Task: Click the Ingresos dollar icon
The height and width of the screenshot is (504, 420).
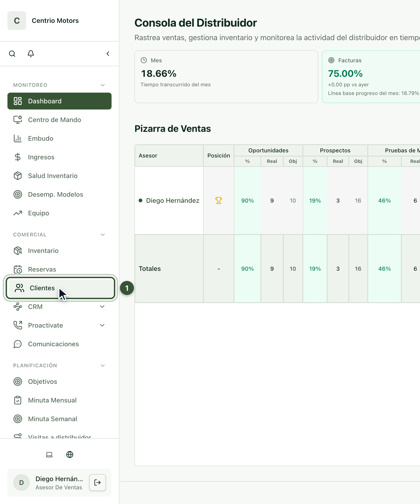Action: pos(17,157)
